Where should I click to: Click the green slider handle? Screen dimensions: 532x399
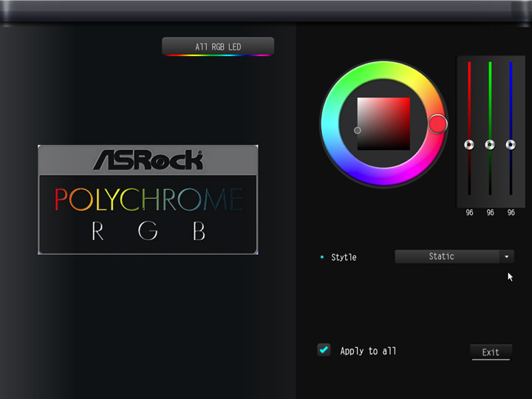point(490,145)
